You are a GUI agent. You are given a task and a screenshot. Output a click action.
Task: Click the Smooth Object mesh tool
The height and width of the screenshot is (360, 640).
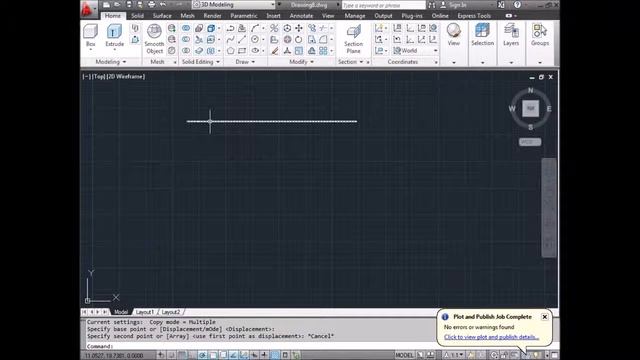(x=154, y=39)
